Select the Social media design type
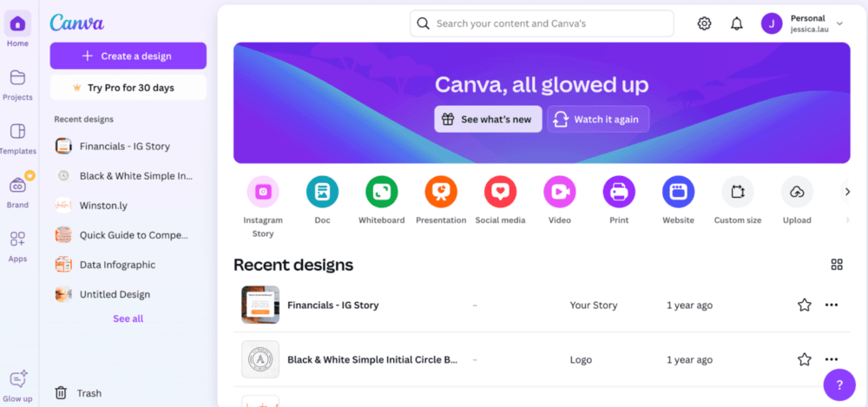Image resolution: width=868 pixels, height=407 pixels. 501,192
